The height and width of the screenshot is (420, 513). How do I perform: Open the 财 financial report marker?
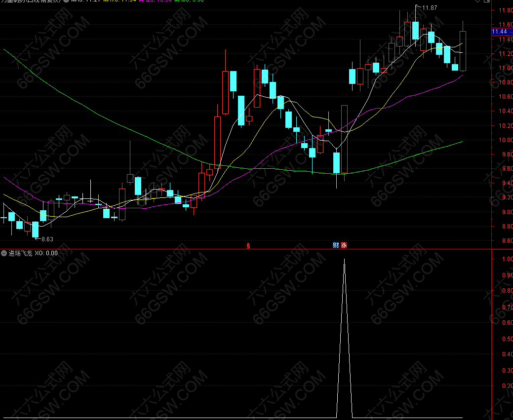click(x=336, y=245)
